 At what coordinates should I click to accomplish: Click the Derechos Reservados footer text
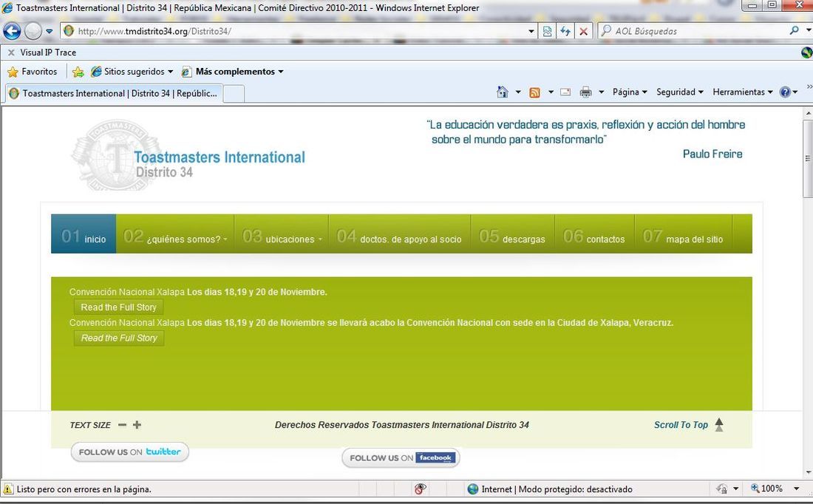[402, 425]
